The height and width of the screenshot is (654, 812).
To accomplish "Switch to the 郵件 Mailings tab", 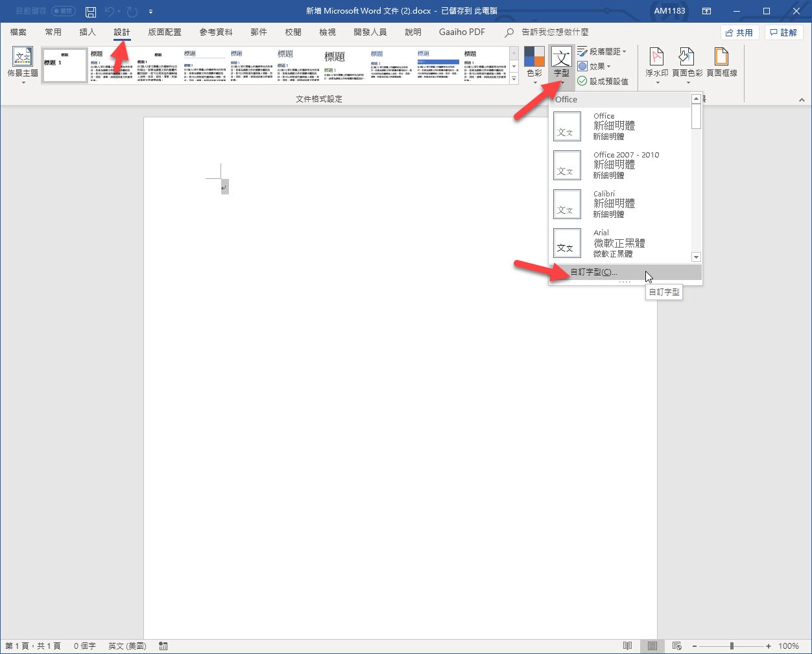I will click(x=259, y=32).
